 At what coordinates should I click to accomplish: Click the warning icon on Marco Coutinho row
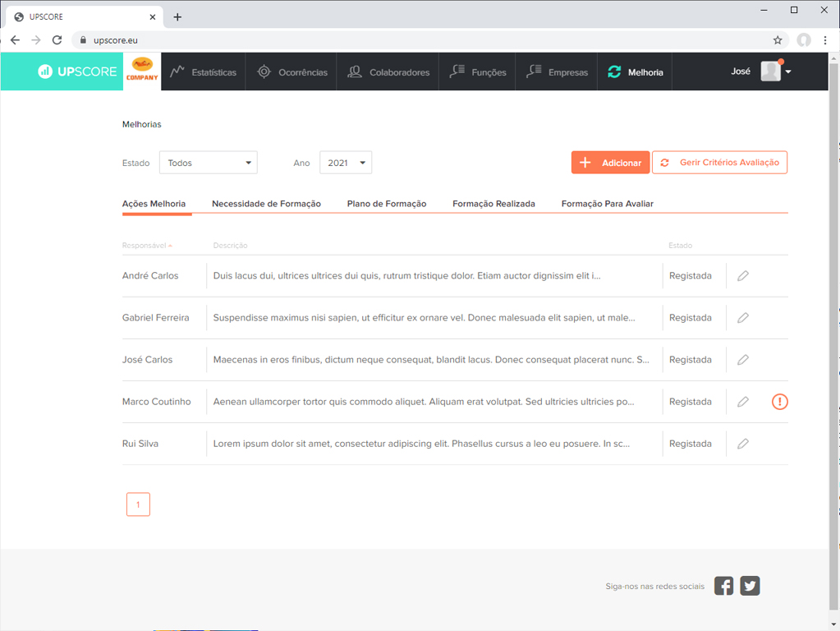click(779, 402)
